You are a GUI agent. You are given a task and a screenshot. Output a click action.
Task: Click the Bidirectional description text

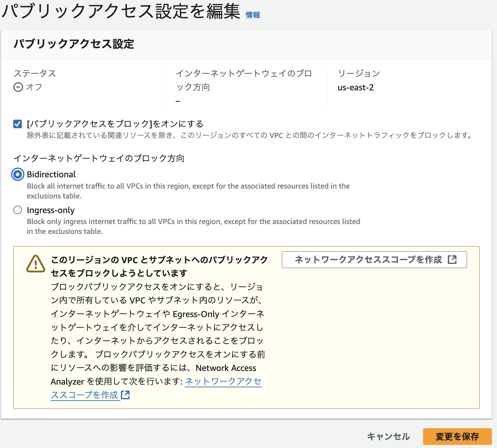(187, 191)
